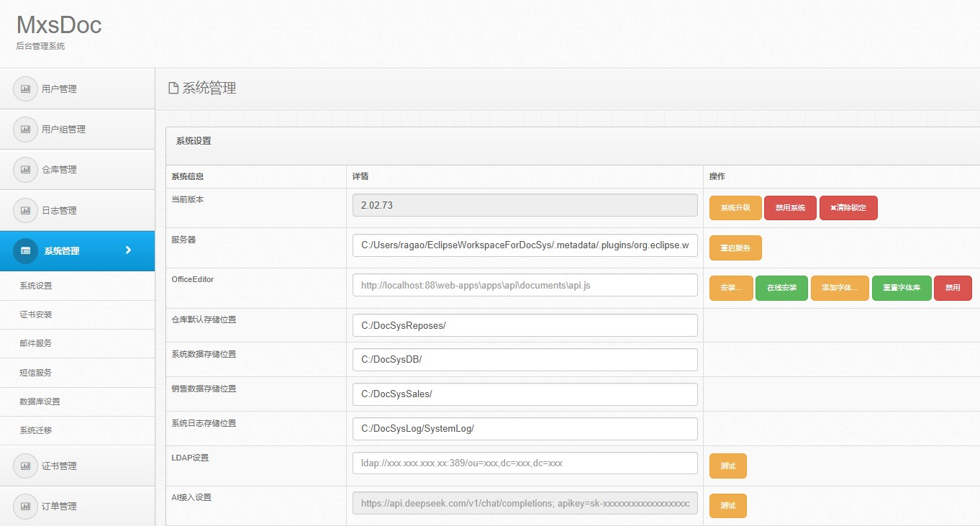This screenshot has width=980, height=526.
Task: Click the 证书管理 sidebar chart icon
Action: pos(25,466)
